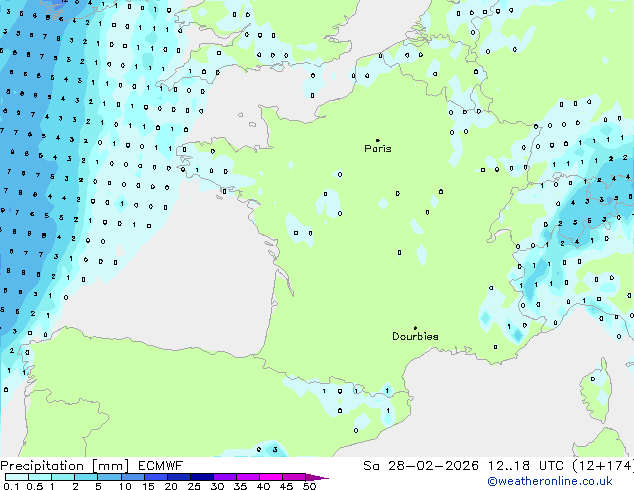Click the '(12+174' forecast offset text

click(x=602, y=466)
